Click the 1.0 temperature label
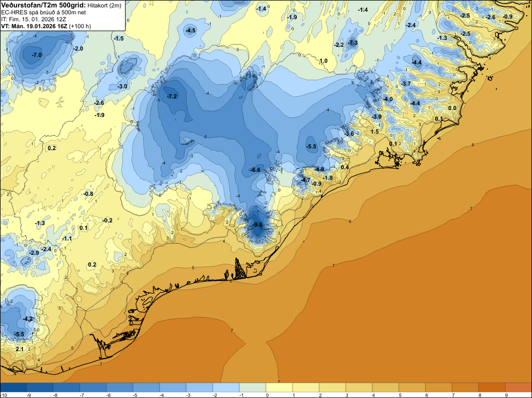532x398 pixels. tap(323, 61)
